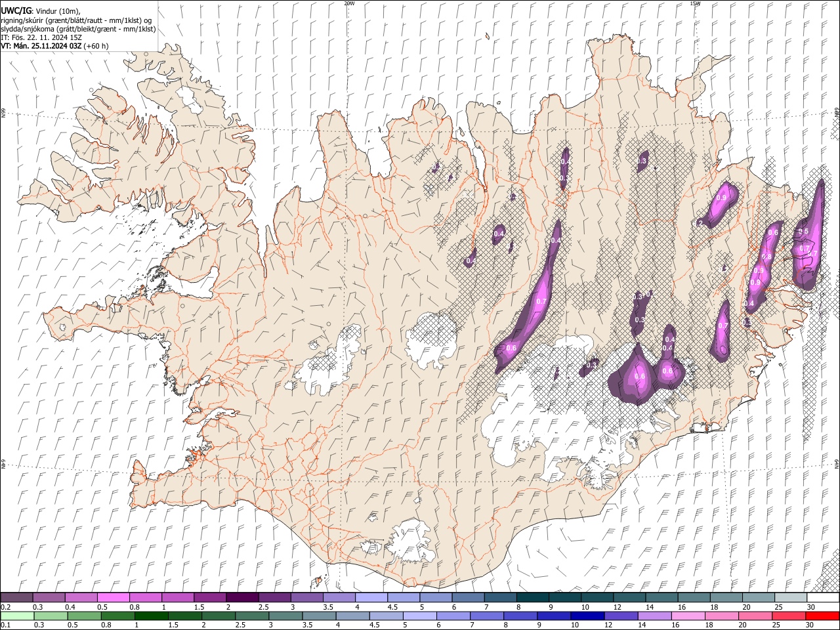Image resolution: width=840 pixels, height=630 pixels.
Task: Click the initial time line 'IT: Fös. 22. 11. 2024 15Z'
Action: [41, 37]
